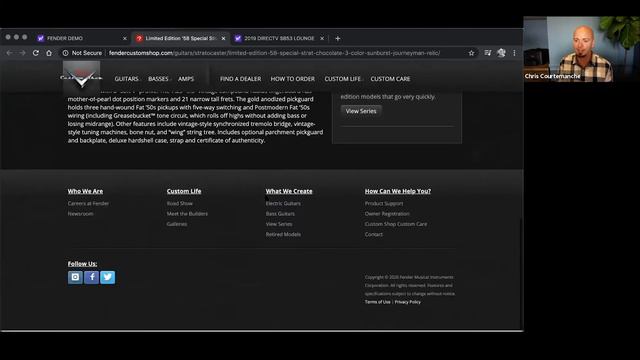Close the Limited Edition '58 Special tab
This screenshot has height=360, width=640.
coord(223,38)
